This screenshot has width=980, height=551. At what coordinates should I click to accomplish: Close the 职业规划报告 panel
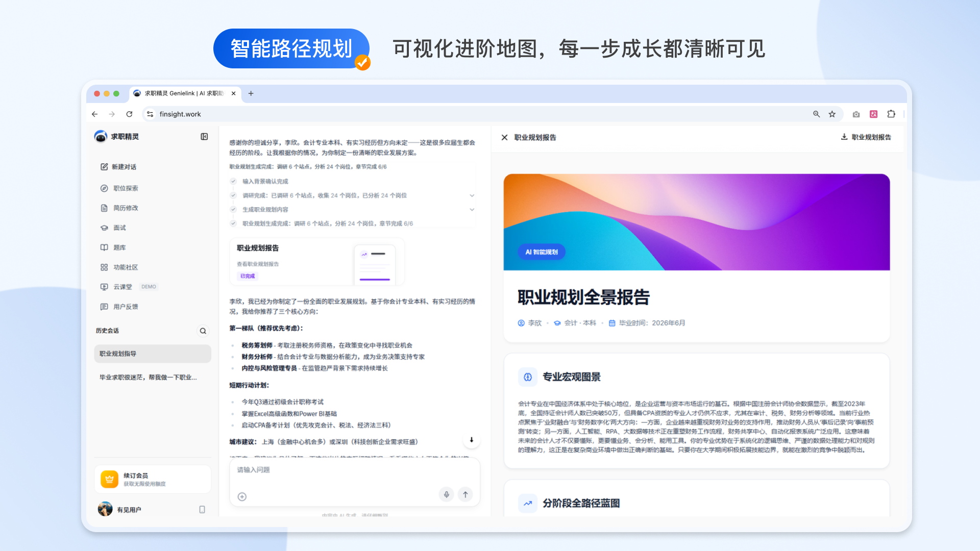click(504, 137)
